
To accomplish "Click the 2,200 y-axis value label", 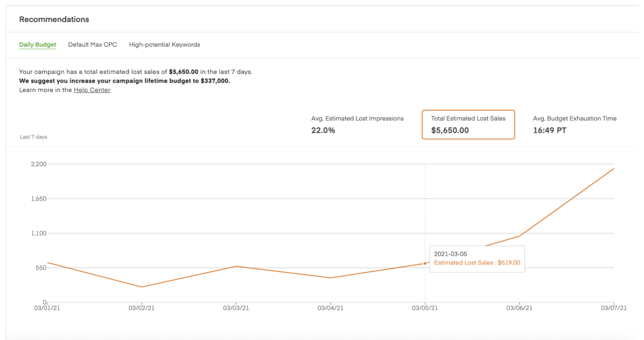I will [x=39, y=164].
